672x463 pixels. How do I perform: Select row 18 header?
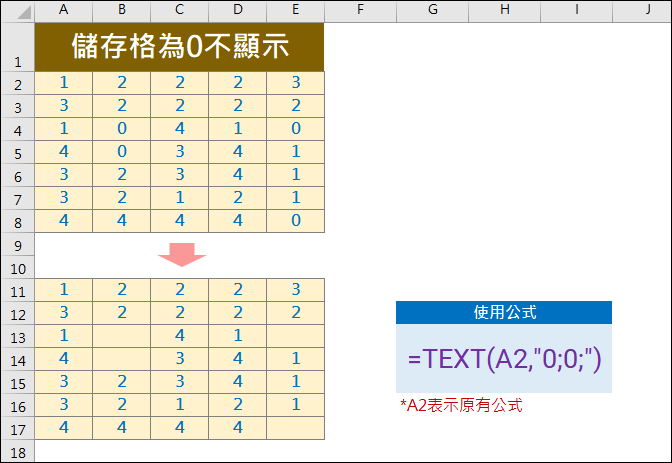coord(18,451)
